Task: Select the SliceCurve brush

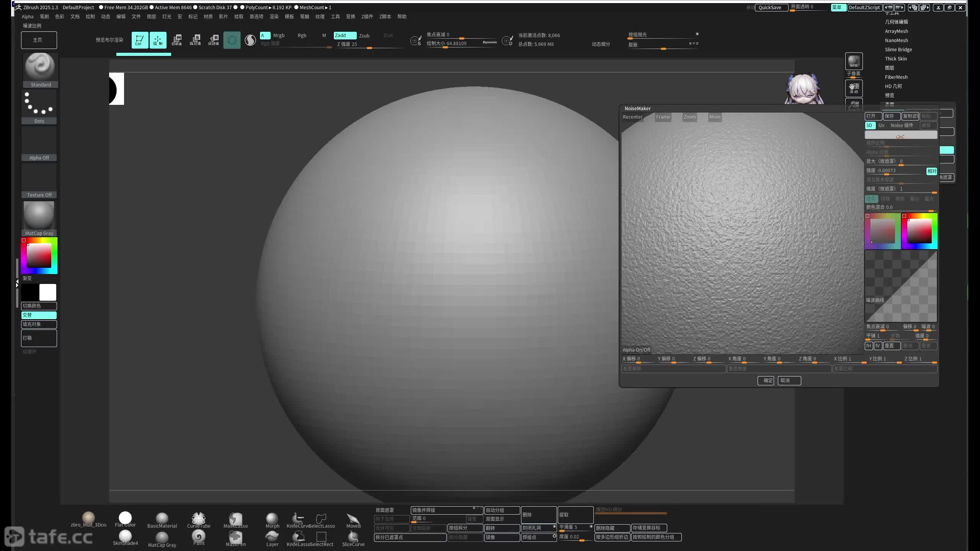Action: click(353, 539)
